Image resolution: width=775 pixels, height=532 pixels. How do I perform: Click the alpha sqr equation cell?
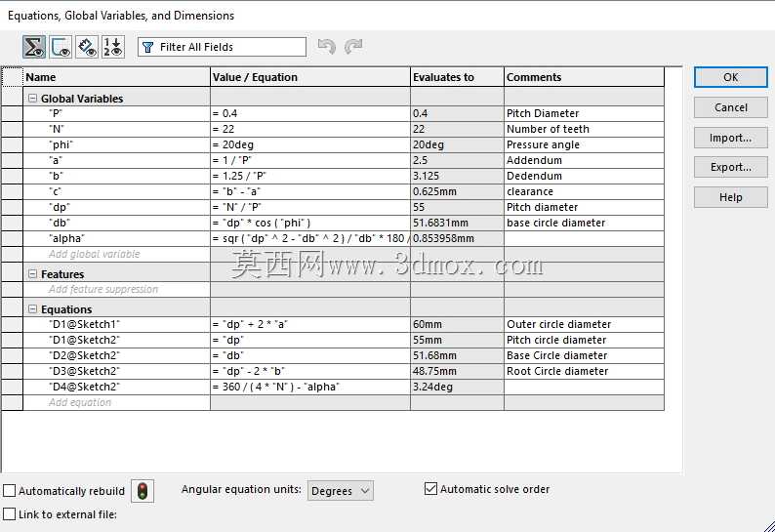[310, 239]
